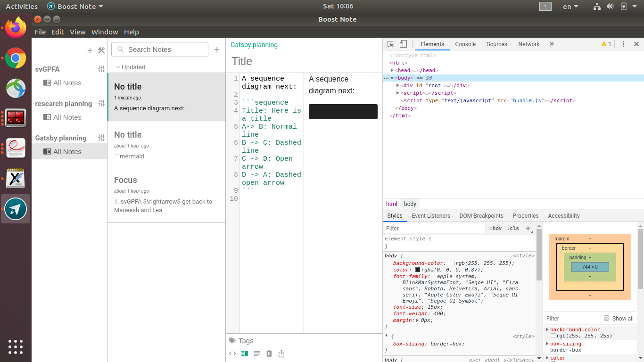The height and width of the screenshot is (362, 644).
Task: Click the Styles pane vertical scrollbar
Action: 539,255
